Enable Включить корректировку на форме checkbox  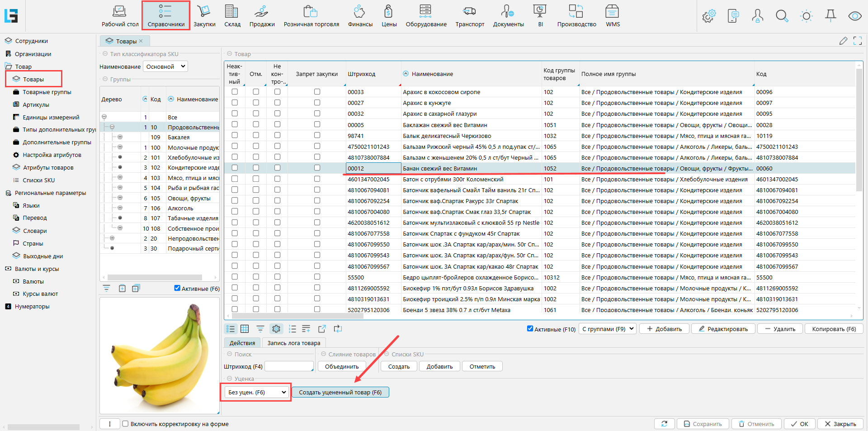pos(126,424)
